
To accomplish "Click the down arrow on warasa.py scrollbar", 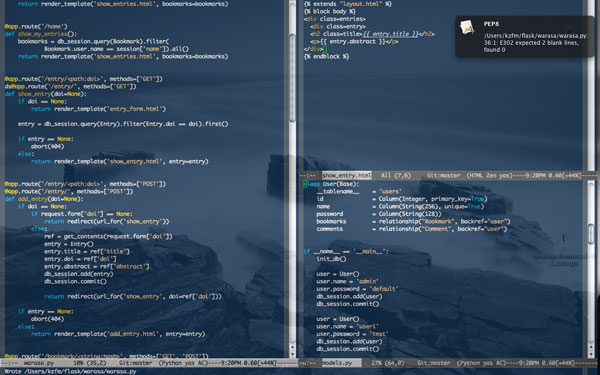I will click(292, 353).
